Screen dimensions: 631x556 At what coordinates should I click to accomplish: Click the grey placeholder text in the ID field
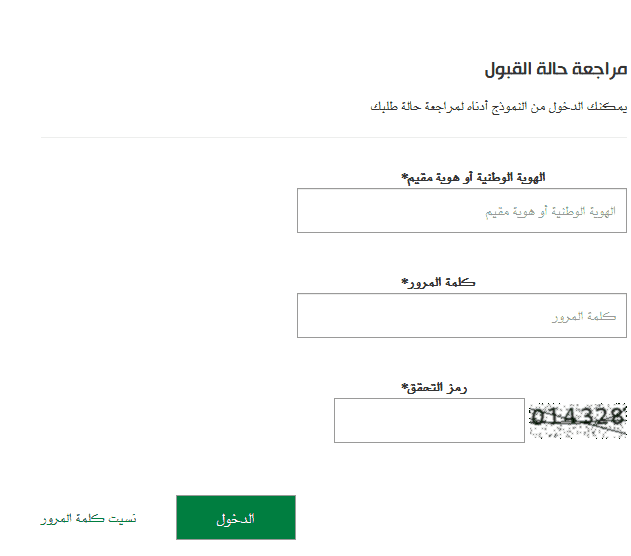point(551,212)
